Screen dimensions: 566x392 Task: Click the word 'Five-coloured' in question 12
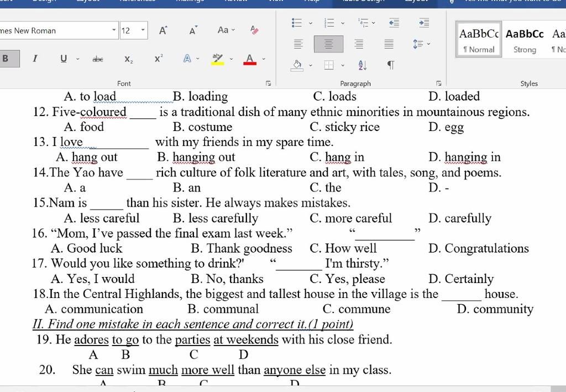point(90,112)
